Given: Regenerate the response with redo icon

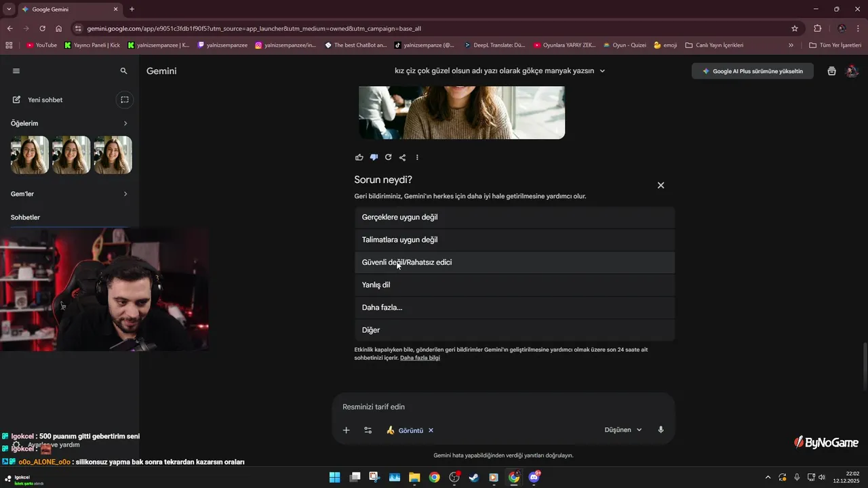Looking at the screenshot, I should (x=388, y=157).
